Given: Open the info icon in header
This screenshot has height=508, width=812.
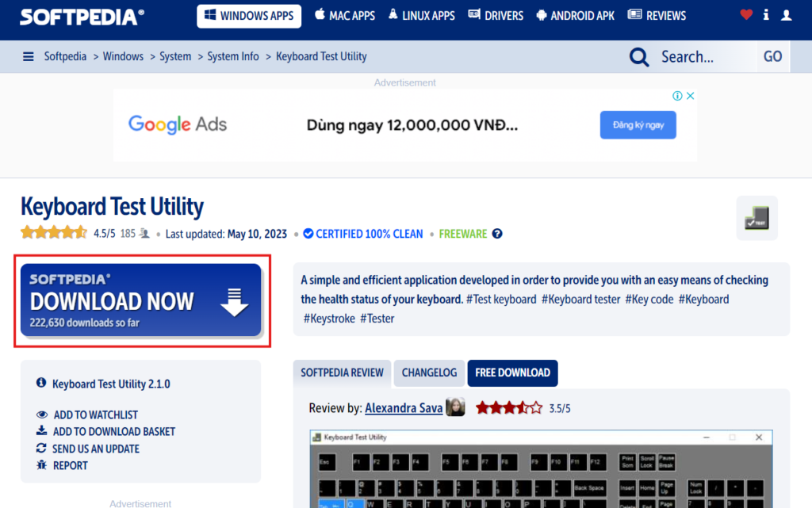Looking at the screenshot, I should pos(766,15).
